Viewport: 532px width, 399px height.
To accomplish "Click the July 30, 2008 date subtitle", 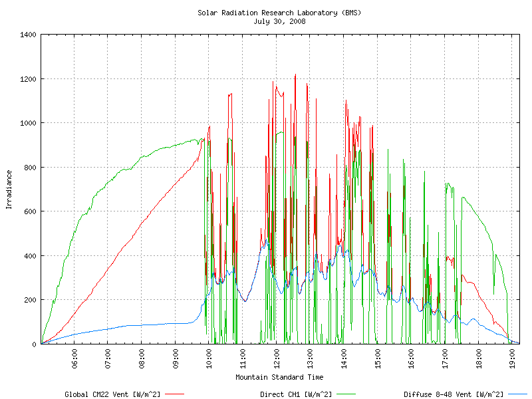I will [279, 21].
